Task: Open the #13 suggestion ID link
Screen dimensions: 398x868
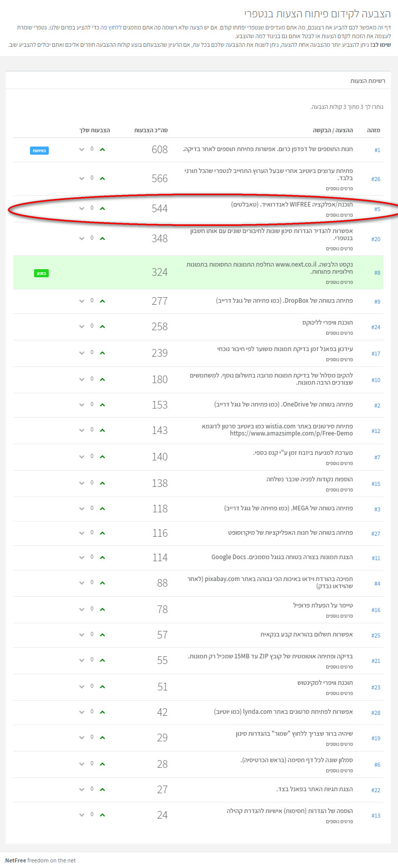Action: pyautogui.click(x=376, y=816)
